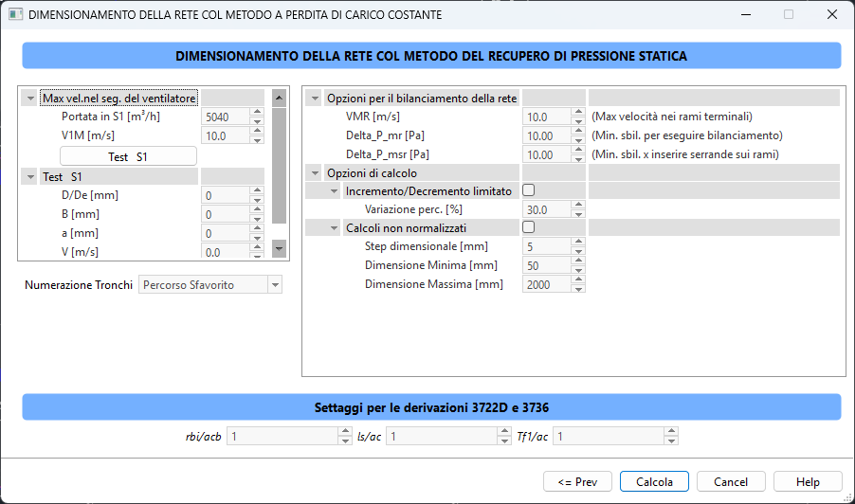Screen dimensions: 855x504
Task: Click the Calcola button
Action: pos(654,482)
